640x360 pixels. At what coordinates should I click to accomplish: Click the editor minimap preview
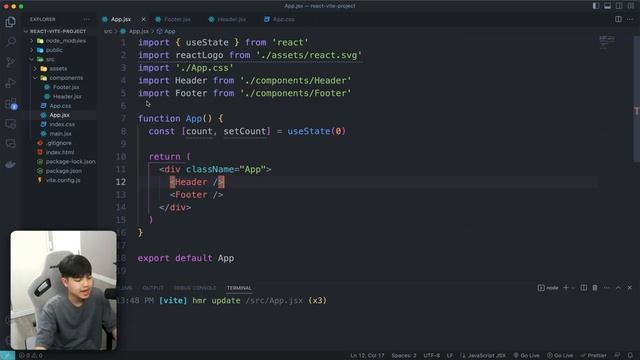[607, 42]
